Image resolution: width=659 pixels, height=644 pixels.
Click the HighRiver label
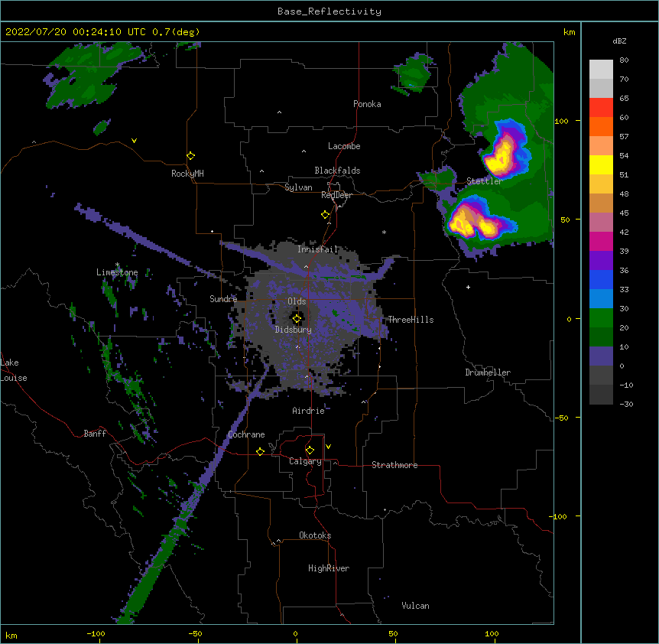(x=329, y=568)
